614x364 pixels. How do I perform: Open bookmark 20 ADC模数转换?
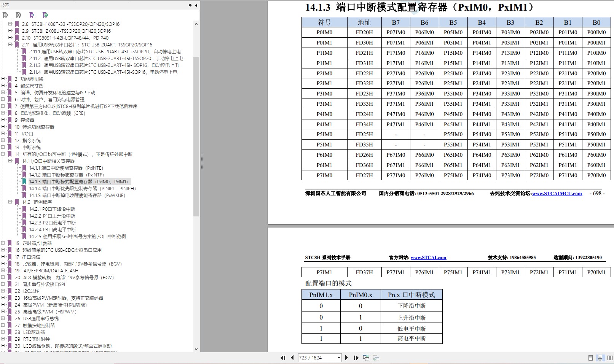click(64, 277)
